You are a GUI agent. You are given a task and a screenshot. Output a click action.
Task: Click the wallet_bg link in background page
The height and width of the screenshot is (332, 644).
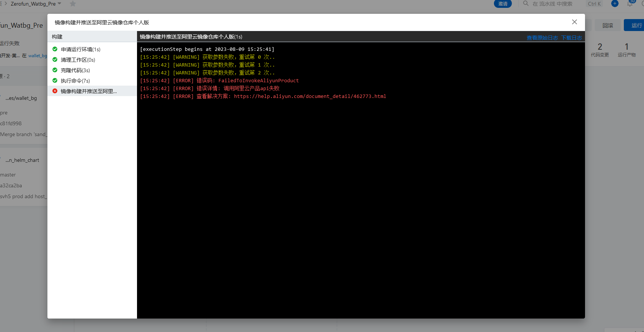[38, 56]
